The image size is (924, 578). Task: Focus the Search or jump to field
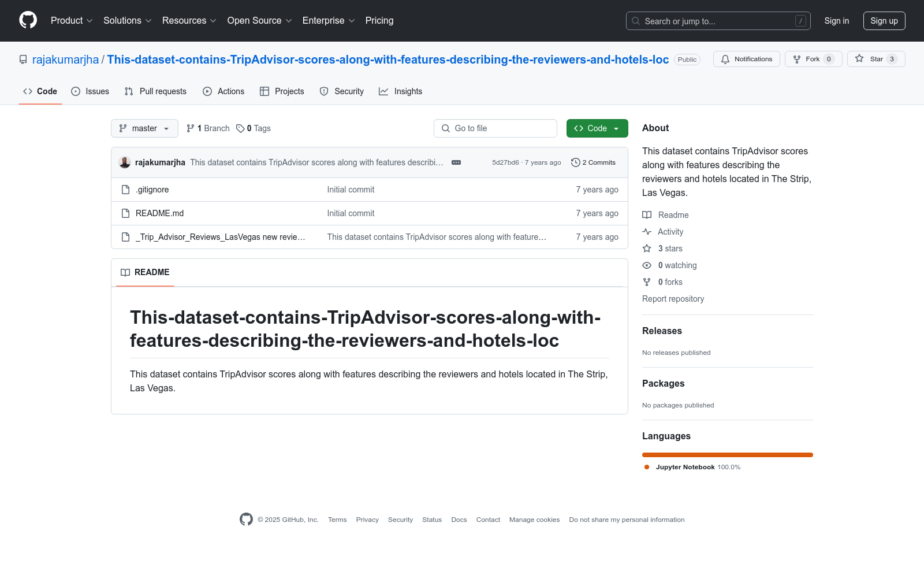[718, 21]
